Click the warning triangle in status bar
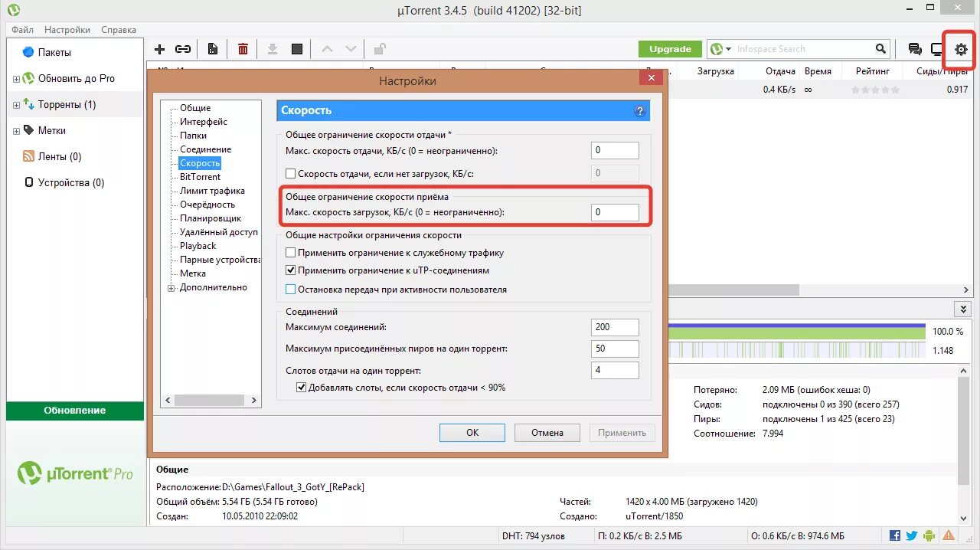980x550 pixels. pyautogui.click(x=949, y=535)
